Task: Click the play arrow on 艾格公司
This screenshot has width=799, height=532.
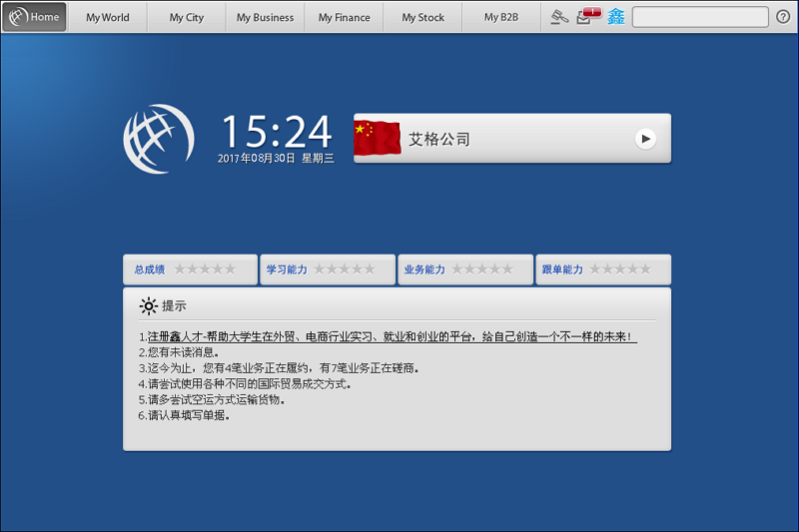Action: point(645,139)
